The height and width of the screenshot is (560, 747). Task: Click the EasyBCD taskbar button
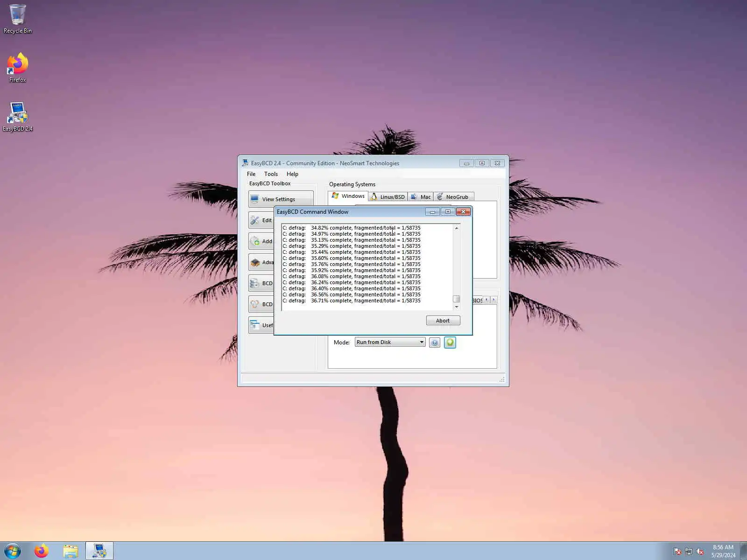coord(99,551)
